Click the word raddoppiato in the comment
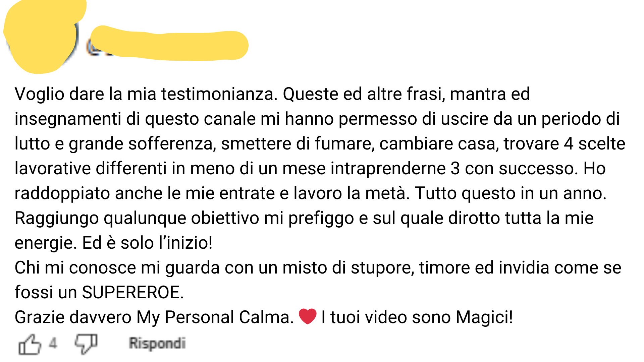Image resolution: width=644 pixels, height=362 pixels. pos(62,194)
